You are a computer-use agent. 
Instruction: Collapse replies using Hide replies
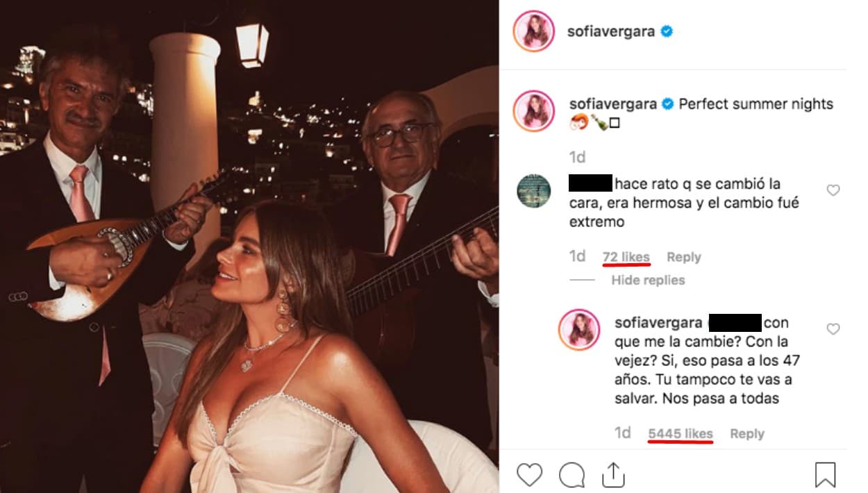click(647, 281)
